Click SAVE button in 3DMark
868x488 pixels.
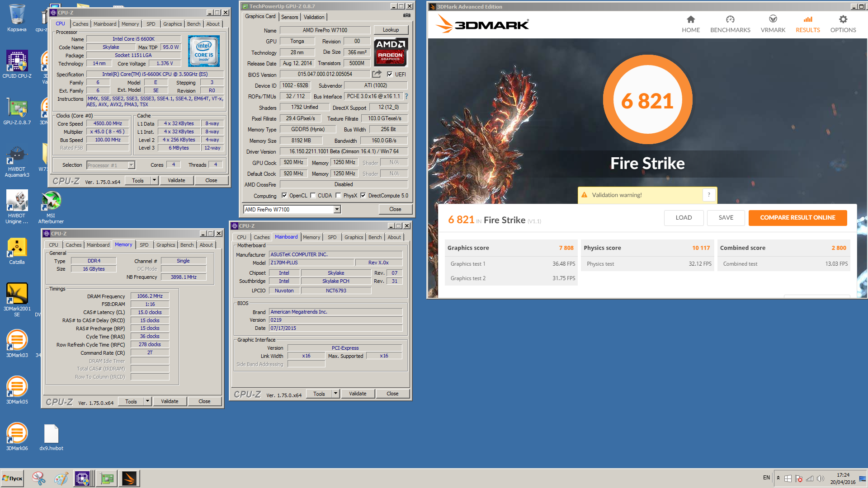point(726,217)
